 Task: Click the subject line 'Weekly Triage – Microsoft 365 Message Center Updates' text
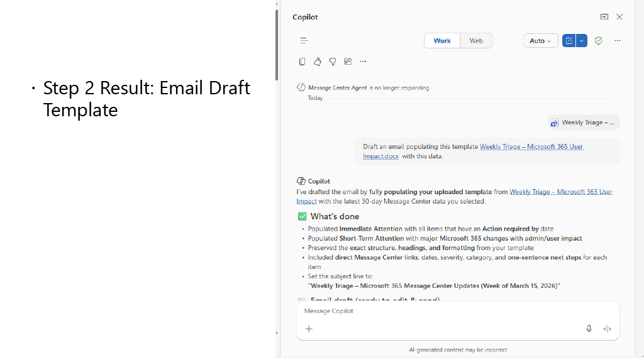click(x=434, y=286)
